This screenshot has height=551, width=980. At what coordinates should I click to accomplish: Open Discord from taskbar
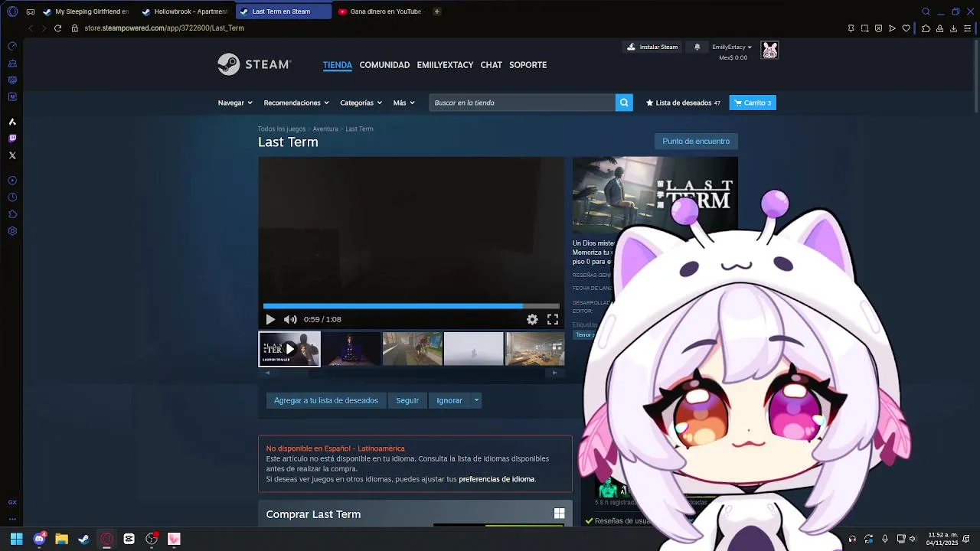click(39, 539)
